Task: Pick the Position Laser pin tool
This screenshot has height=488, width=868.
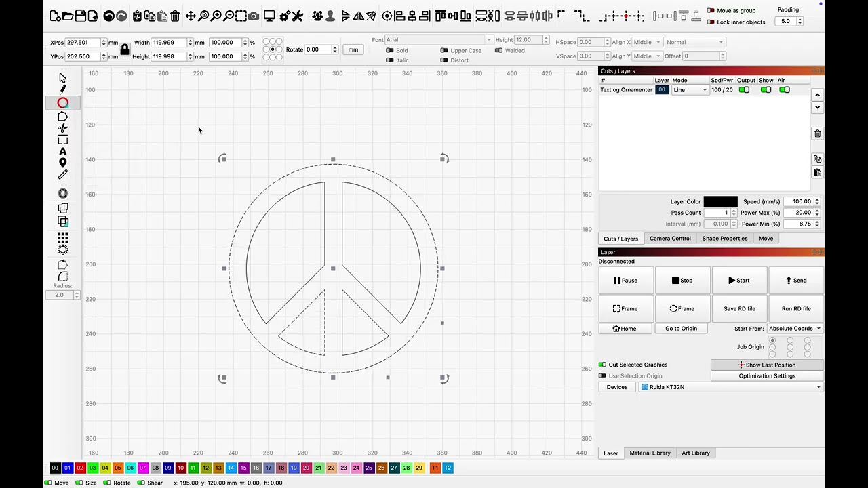Action: (x=62, y=163)
